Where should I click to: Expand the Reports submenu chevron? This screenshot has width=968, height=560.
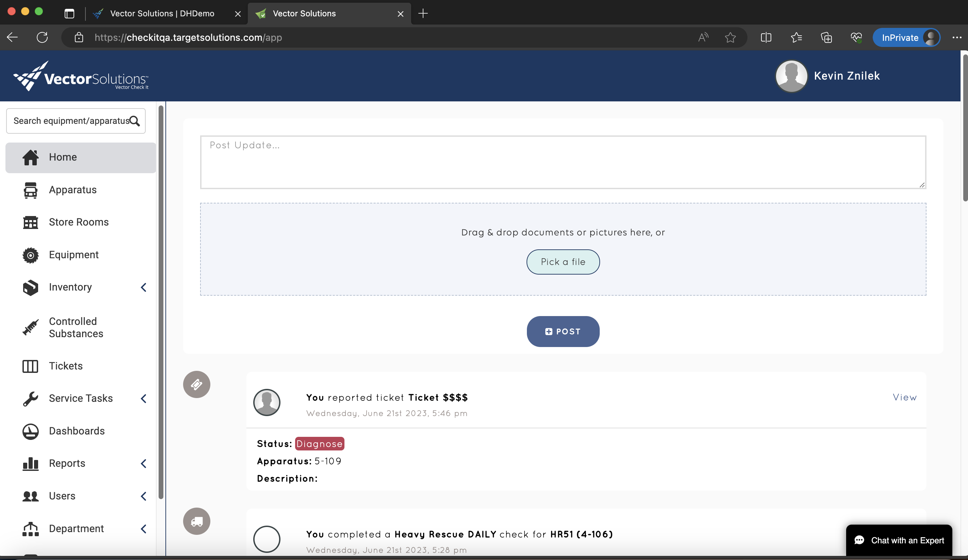point(144,463)
